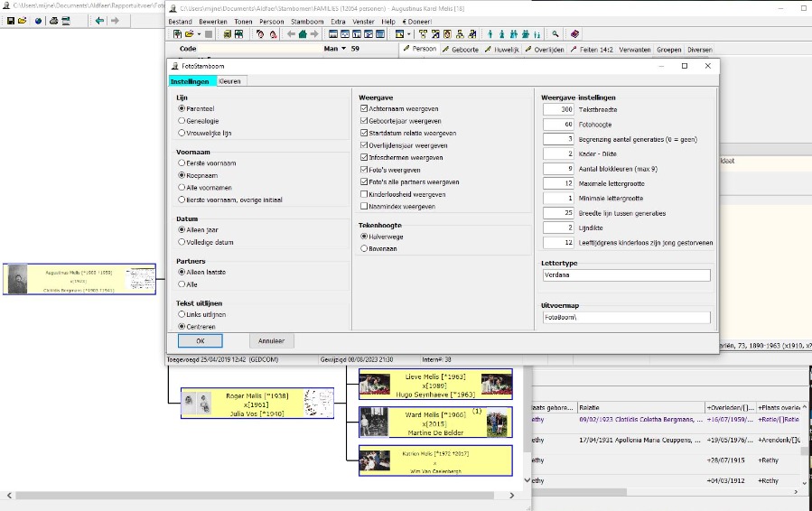Click the globe icon in report toolbar
This screenshot has height=511, width=812.
[38, 21]
